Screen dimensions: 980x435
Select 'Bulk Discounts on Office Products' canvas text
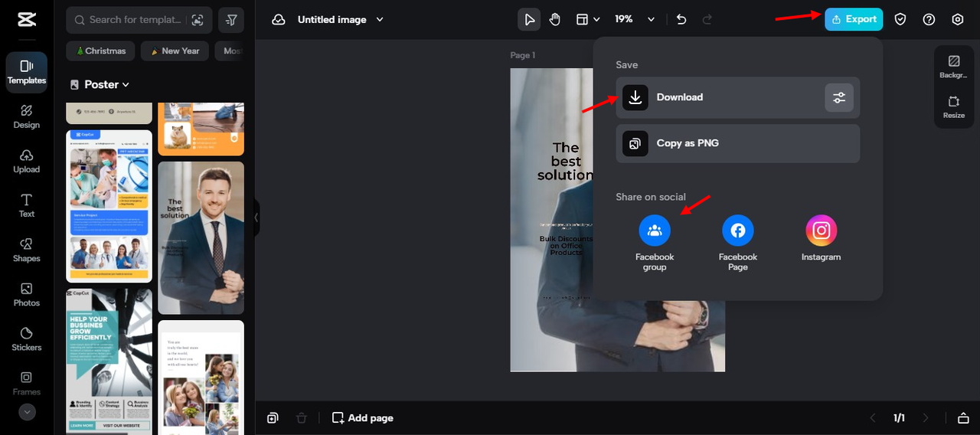pos(566,245)
